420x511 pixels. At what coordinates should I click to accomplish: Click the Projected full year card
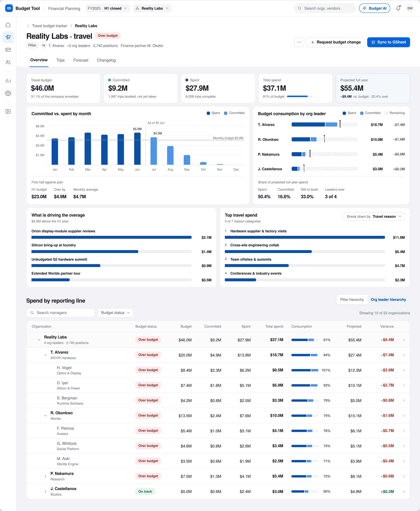(373, 88)
